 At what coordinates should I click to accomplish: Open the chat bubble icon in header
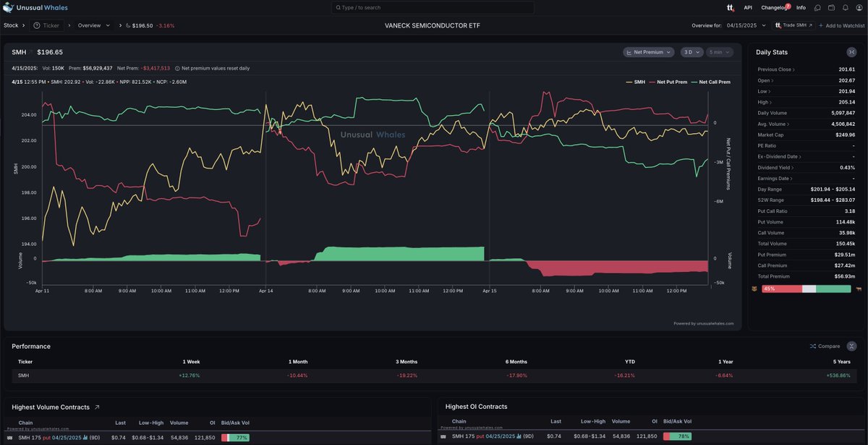pyautogui.click(x=817, y=7)
